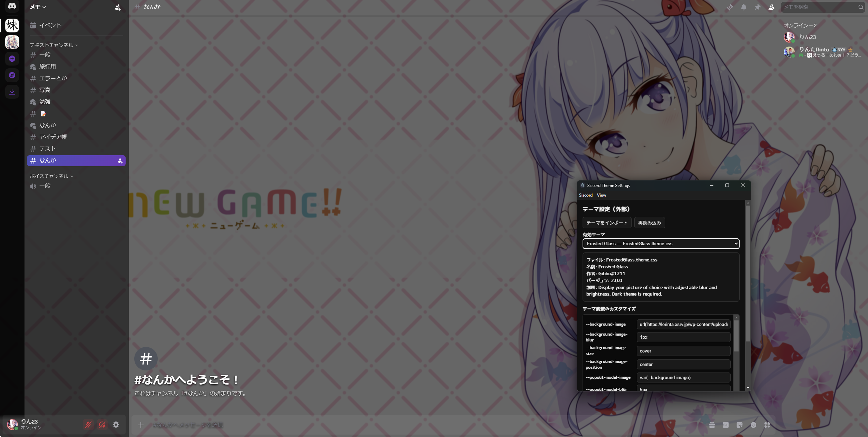Open the server discovery compass icon
Viewport: 868px width, 437px height.
(x=12, y=75)
